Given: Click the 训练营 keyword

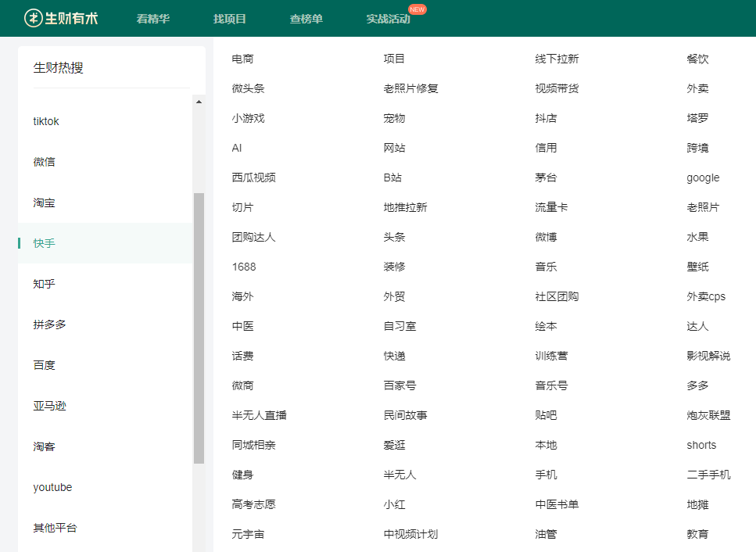Looking at the screenshot, I should click(552, 357).
